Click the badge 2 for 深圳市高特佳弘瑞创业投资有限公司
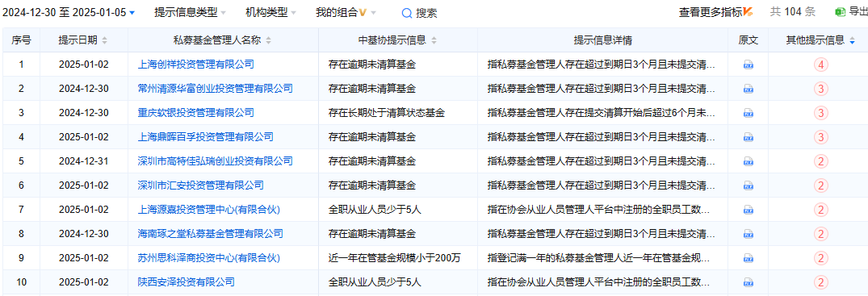 pyautogui.click(x=821, y=161)
